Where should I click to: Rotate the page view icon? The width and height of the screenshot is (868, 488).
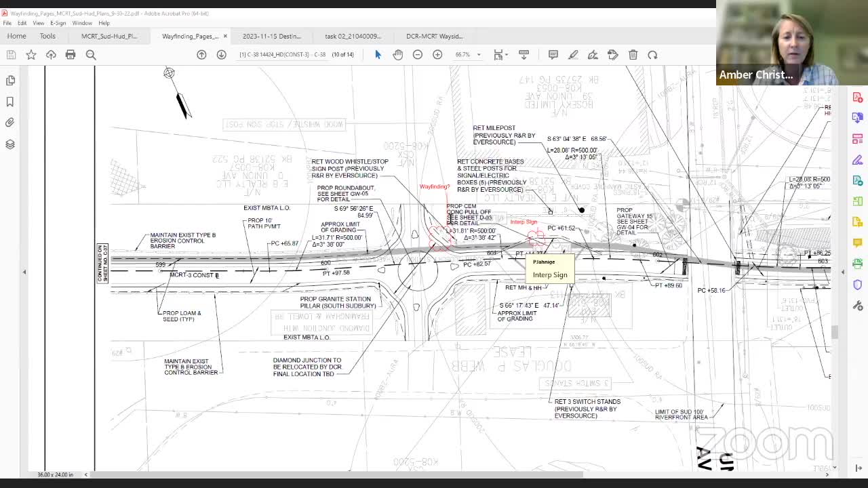coord(652,55)
